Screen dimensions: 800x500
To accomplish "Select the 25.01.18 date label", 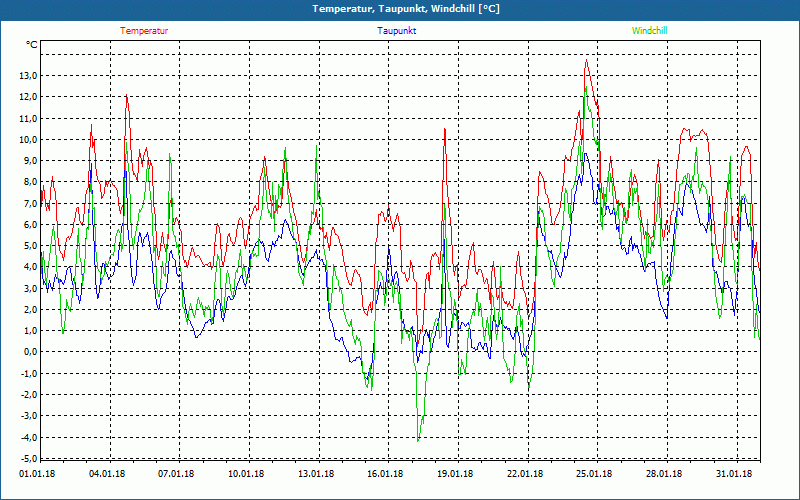I will (x=594, y=475).
